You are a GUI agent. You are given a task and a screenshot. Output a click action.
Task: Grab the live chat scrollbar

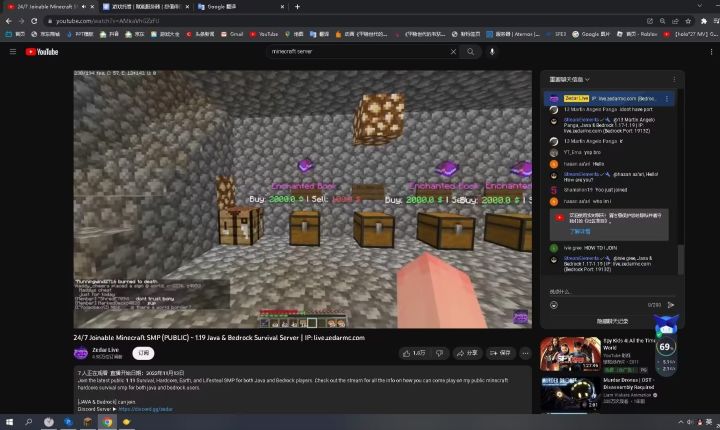coord(681,260)
